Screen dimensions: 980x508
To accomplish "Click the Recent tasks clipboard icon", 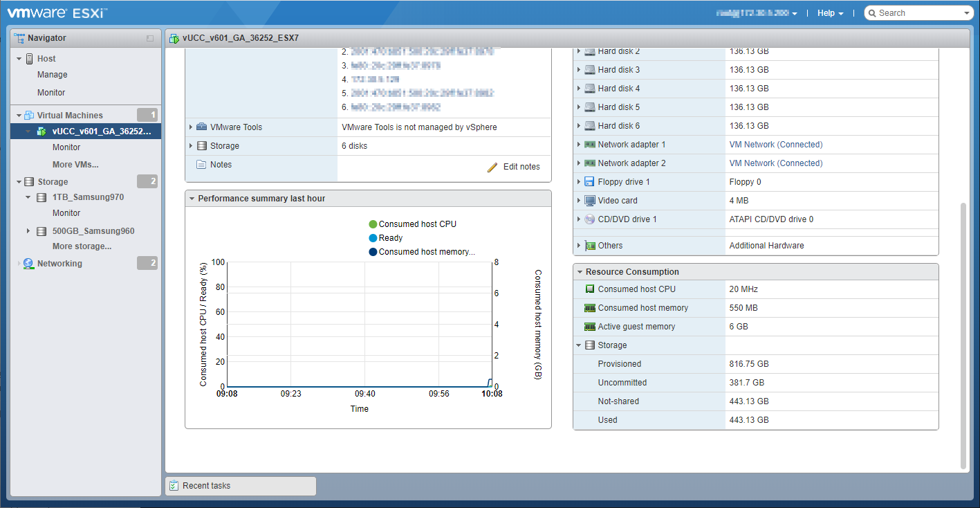I will point(174,486).
